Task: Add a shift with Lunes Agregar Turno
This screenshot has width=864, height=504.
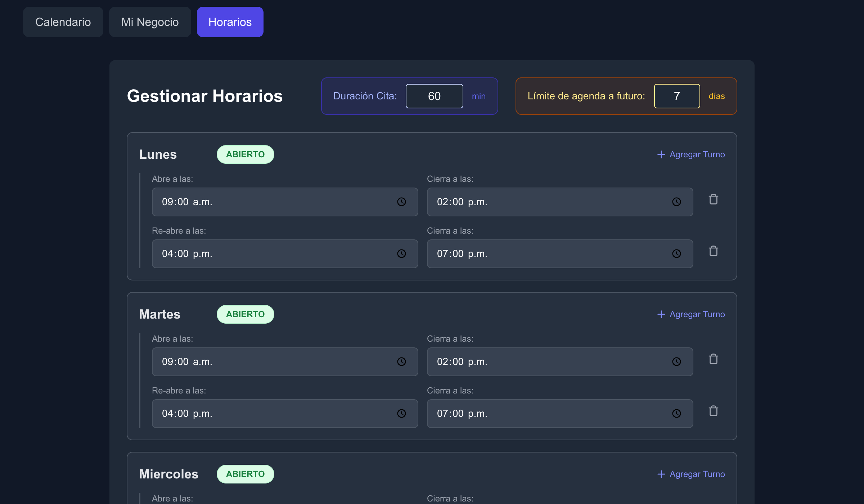Action: pyautogui.click(x=691, y=154)
